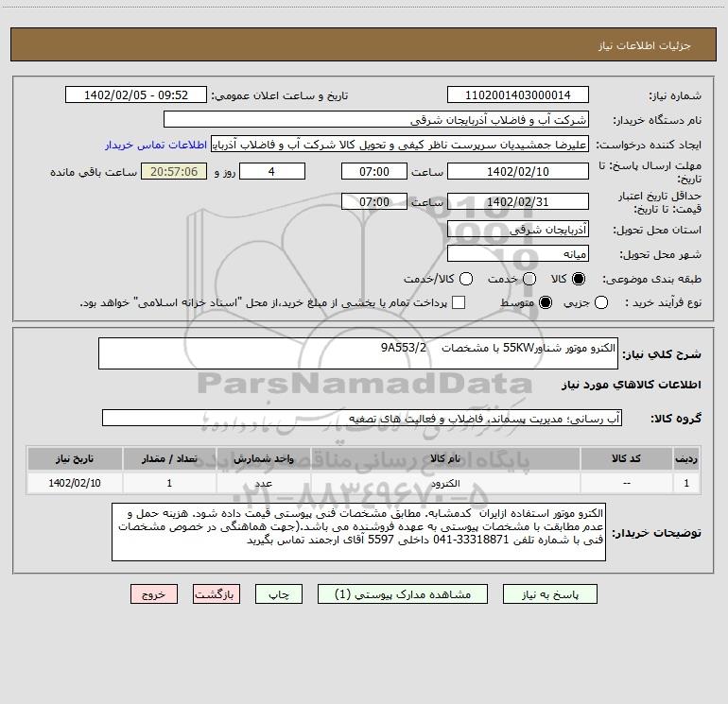Click the price validity time 07:00 field
This screenshot has height=704, width=728.
click(374, 201)
